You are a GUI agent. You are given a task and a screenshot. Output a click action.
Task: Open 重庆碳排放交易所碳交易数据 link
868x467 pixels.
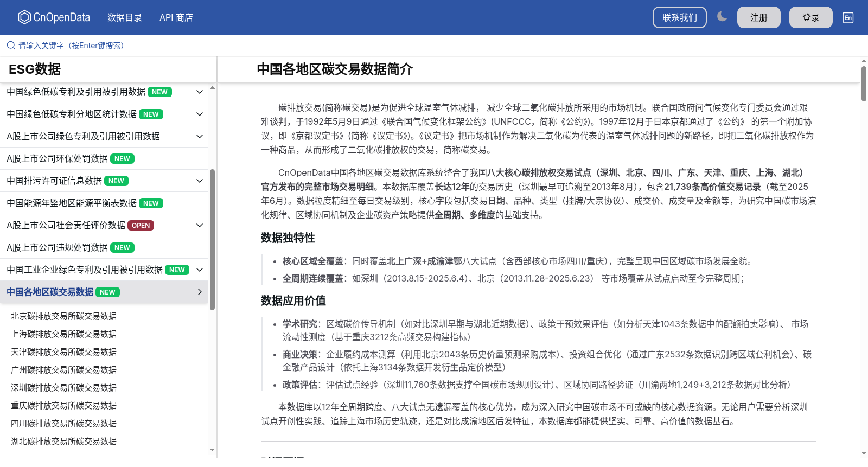click(x=64, y=406)
